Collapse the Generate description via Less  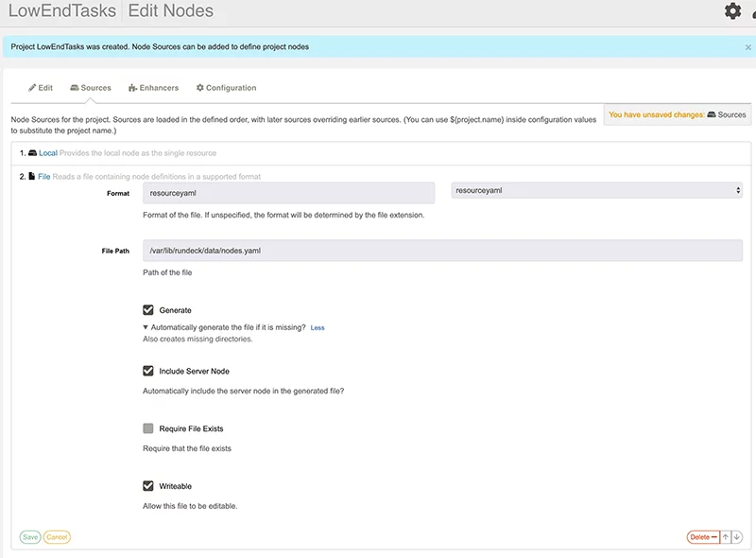[x=318, y=328]
